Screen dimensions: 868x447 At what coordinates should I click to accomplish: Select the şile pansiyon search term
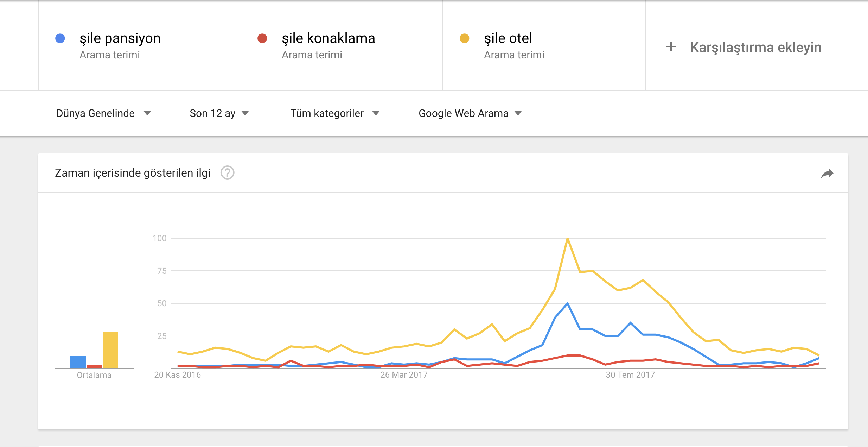coord(120,38)
